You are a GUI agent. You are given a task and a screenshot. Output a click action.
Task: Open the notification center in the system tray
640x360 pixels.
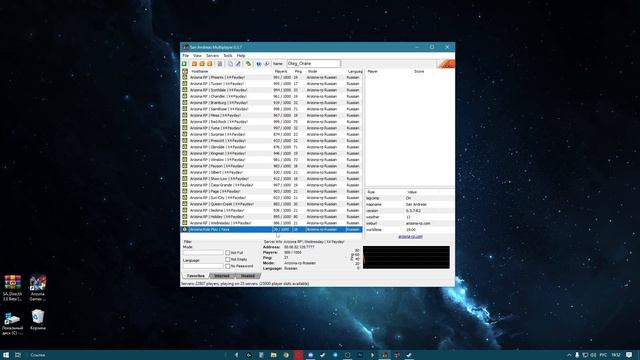coord(629,355)
